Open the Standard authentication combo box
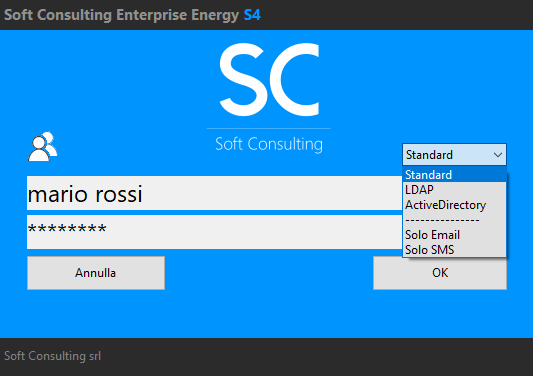Screen dimensions: 533x376 click(x=454, y=155)
